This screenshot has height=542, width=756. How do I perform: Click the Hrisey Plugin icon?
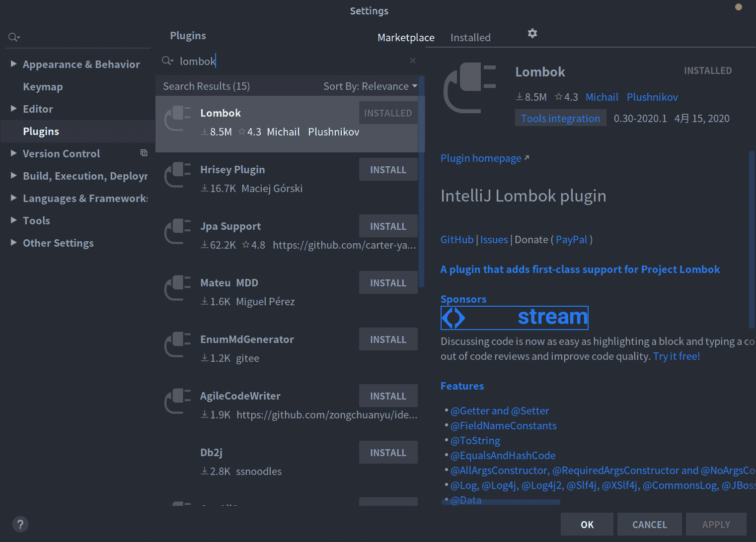(177, 175)
